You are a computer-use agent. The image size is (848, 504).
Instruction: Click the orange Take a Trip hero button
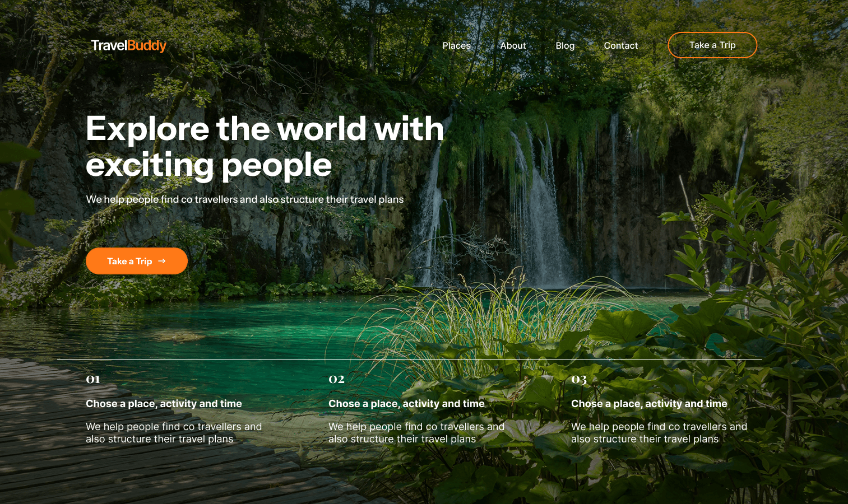137,261
